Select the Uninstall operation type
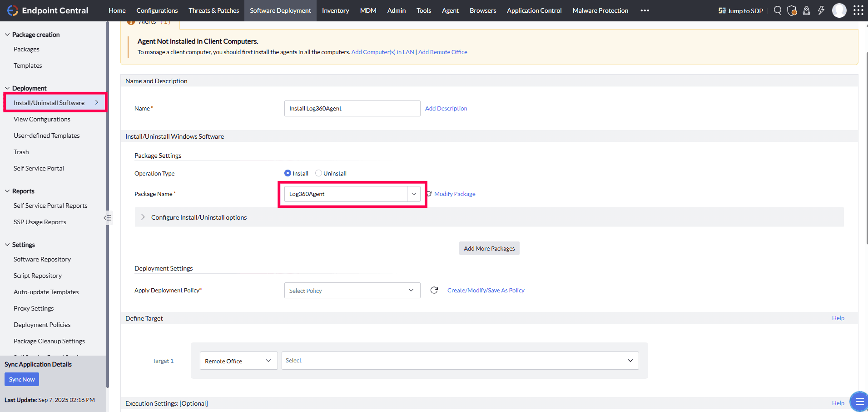This screenshot has width=868, height=412. [x=318, y=173]
